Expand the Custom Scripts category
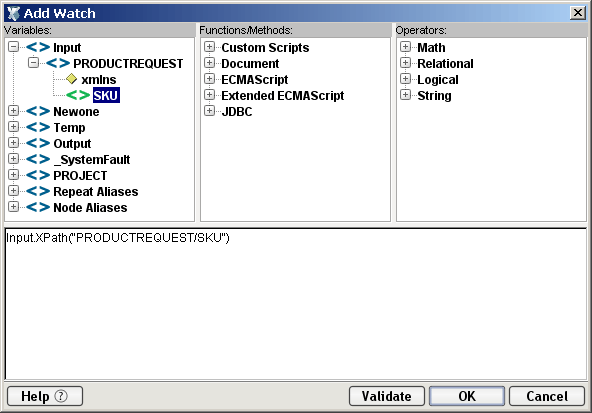The height and width of the screenshot is (413, 592). point(209,47)
